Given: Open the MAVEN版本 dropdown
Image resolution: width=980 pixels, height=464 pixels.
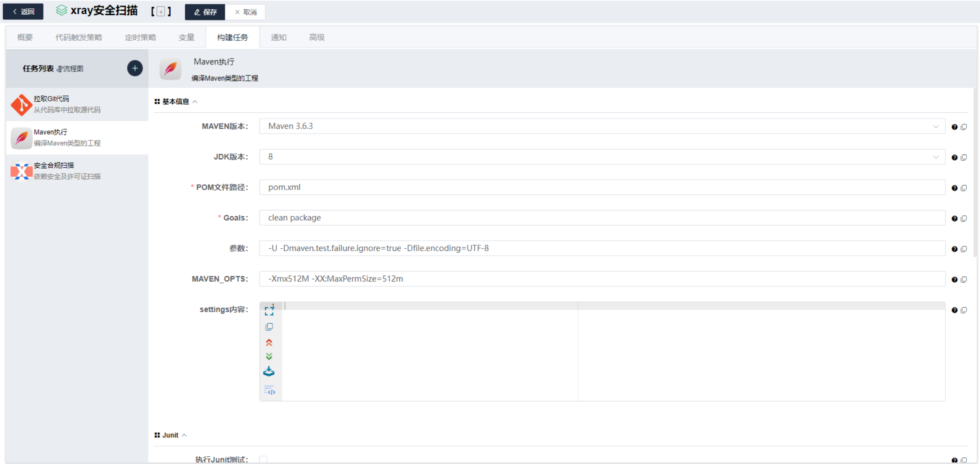Looking at the screenshot, I should point(602,127).
